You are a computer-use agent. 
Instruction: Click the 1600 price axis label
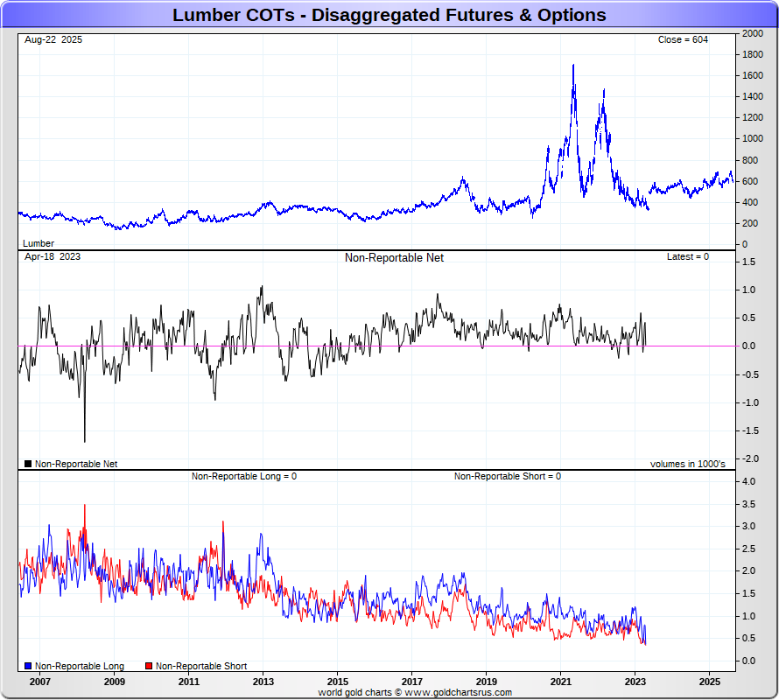click(753, 75)
